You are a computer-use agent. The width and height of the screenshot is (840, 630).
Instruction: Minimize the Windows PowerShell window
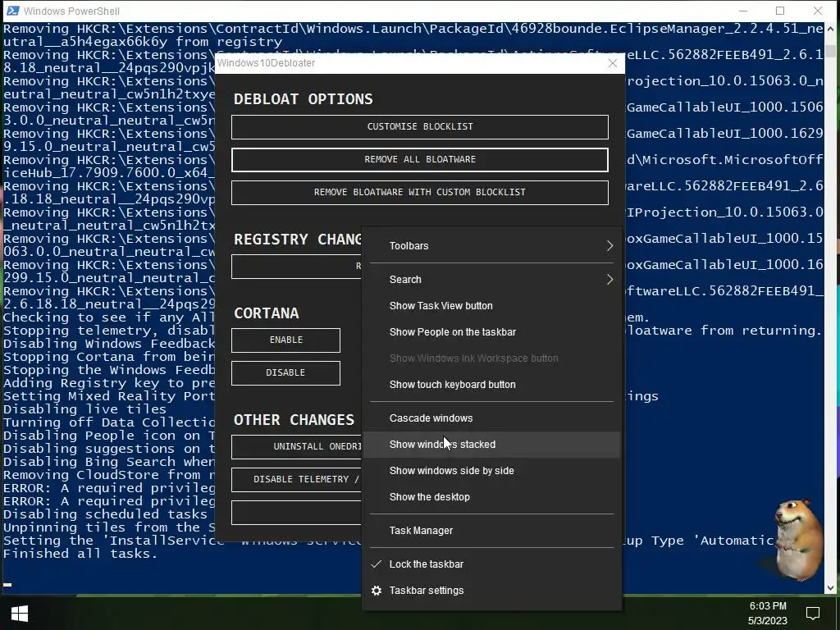coord(742,11)
